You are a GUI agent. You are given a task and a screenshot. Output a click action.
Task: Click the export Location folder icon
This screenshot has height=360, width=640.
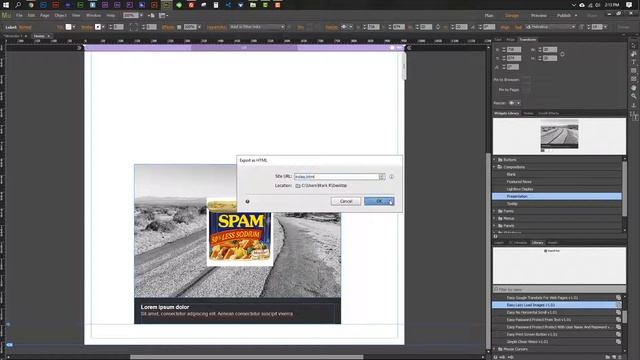click(x=298, y=186)
